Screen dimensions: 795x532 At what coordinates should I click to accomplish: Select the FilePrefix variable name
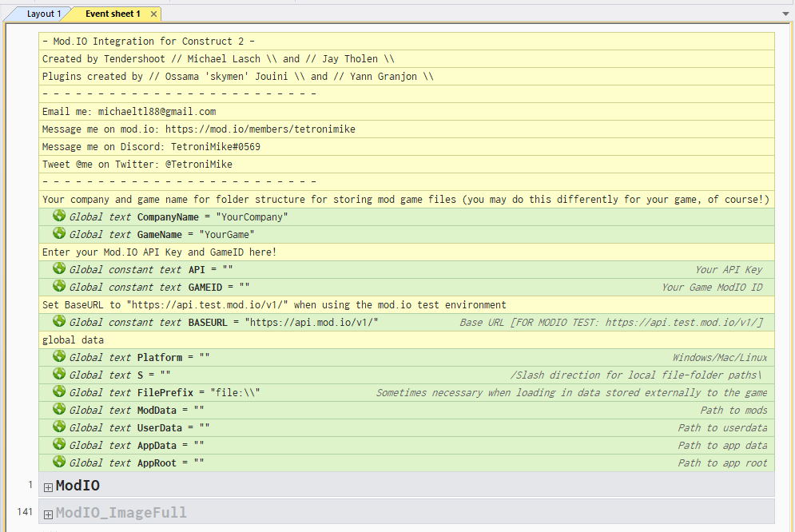point(165,393)
